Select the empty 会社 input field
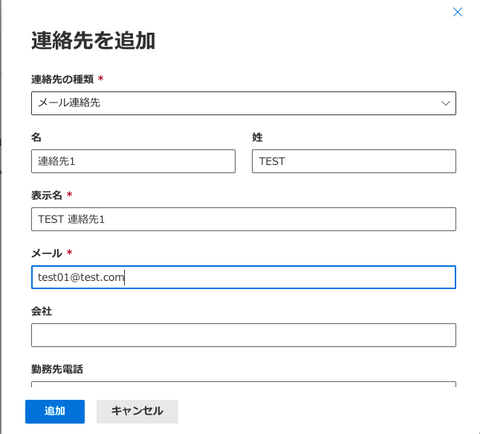Image resolution: width=480 pixels, height=434 pixels. point(243,335)
